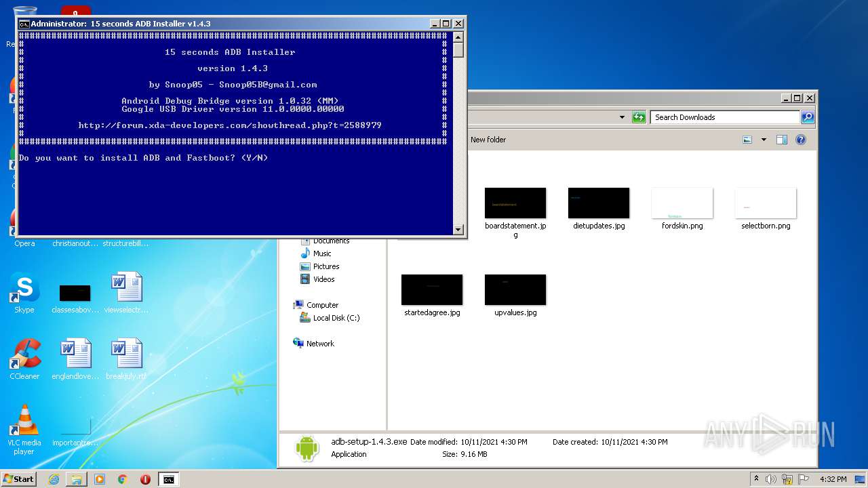Click the 4:32 PM system clock
The image size is (868, 488).
tap(833, 479)
